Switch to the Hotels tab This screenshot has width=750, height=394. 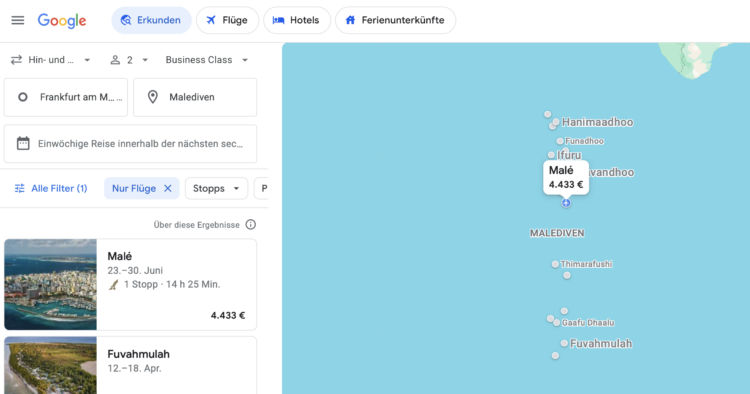coord(297,20)
